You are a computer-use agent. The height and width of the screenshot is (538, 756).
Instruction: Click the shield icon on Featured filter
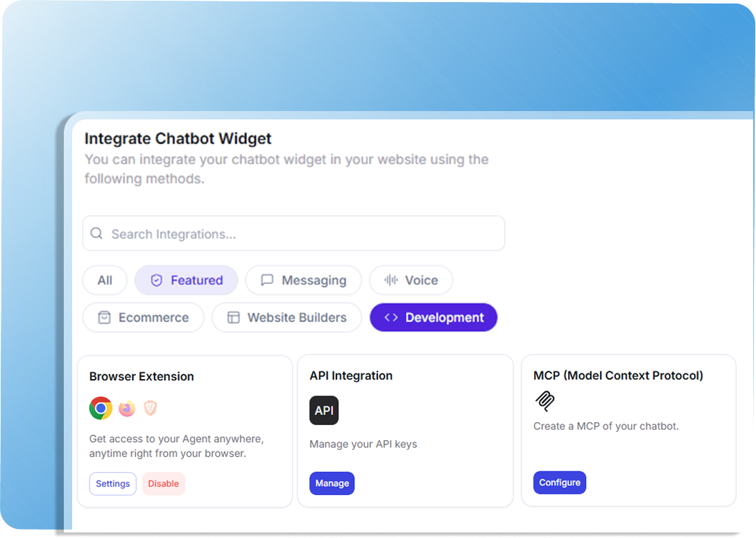[156, 280]
